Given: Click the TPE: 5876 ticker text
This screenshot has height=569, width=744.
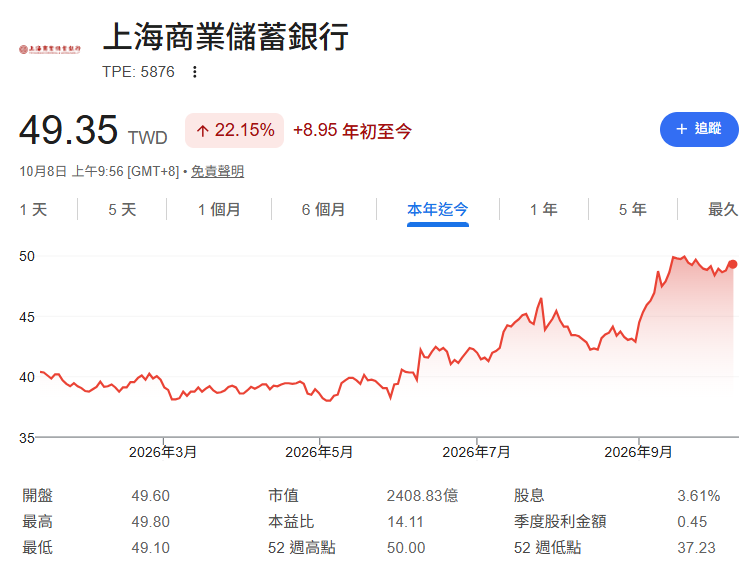Looking at the screenshot, I should [138, 72].
